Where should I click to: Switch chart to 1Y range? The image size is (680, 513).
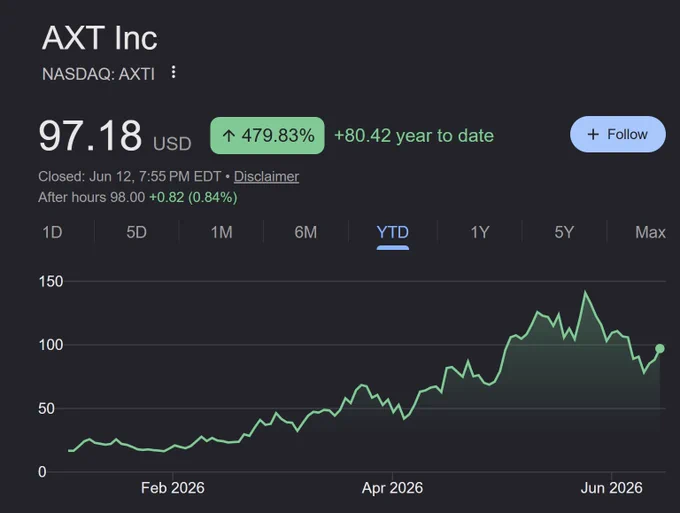click(x=480, y=232)
